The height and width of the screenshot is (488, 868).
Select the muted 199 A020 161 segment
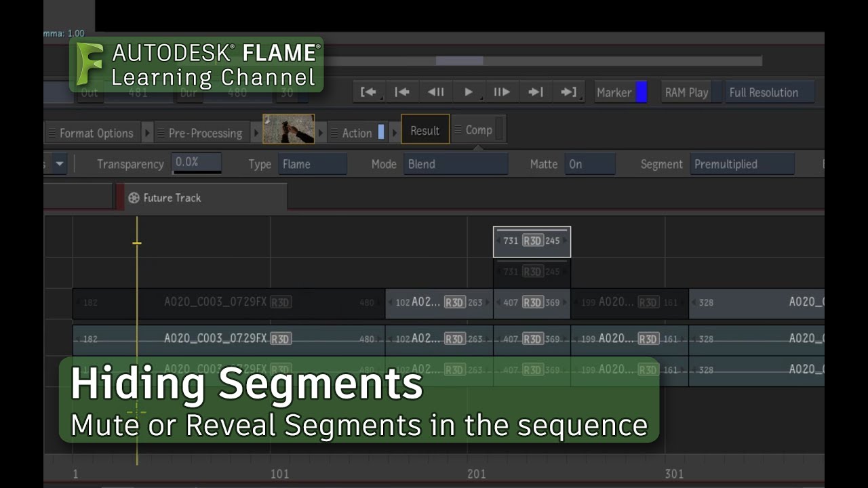(x=630, y=303)
